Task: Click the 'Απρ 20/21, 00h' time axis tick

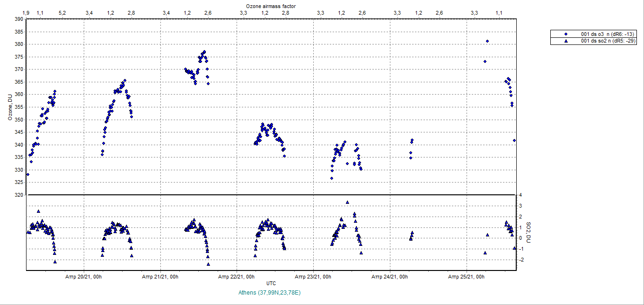Action: (84, 277)
